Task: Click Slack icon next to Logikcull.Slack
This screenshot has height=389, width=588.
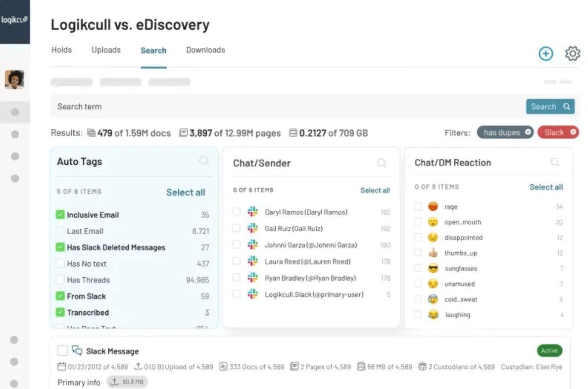Action: [x=253, y=294]
